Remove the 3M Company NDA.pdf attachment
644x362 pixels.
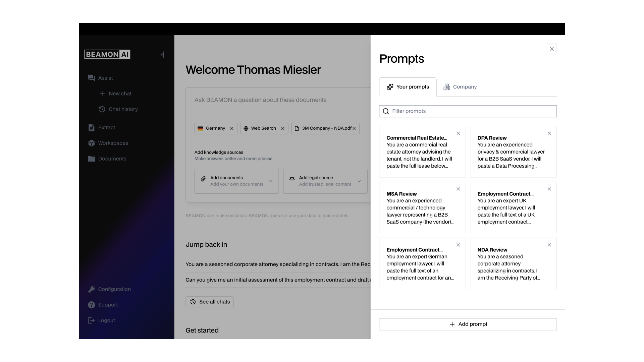354,128
